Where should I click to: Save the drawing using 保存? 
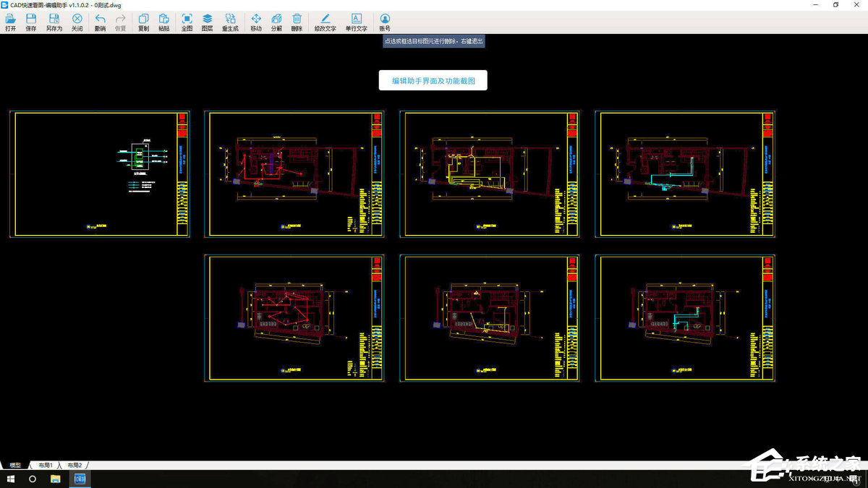[x=31, y=22]
